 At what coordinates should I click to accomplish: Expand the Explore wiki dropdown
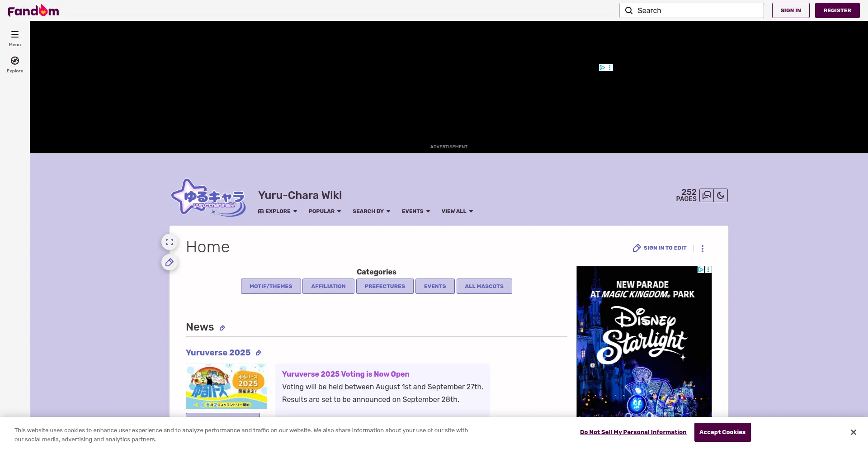(278, 211)
